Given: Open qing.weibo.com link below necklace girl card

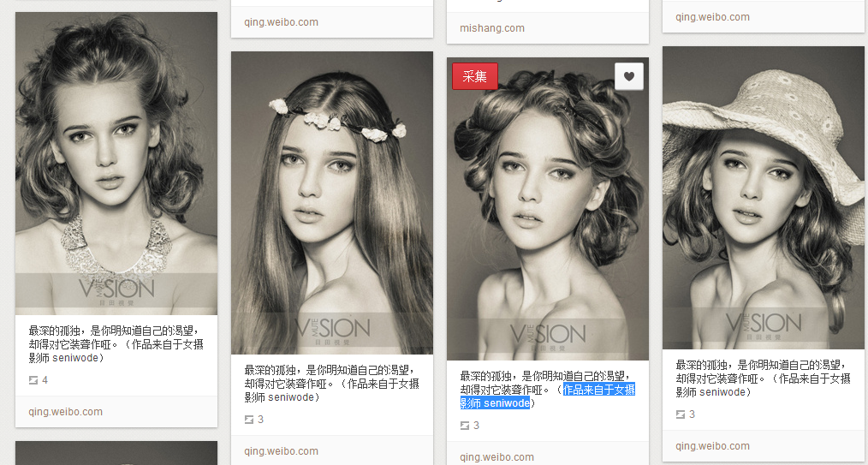Looking at the screenshot, I should coord(65,412).
